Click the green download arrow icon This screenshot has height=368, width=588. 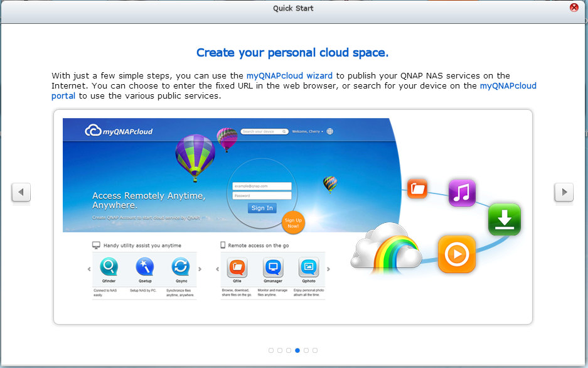click(x=505, y=219)
